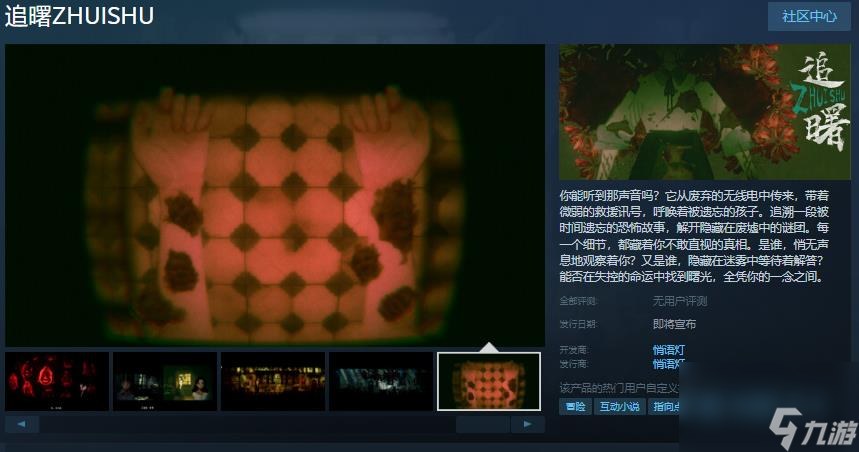Click the right arrow of the thumbnail scroller

pos(528,424)
